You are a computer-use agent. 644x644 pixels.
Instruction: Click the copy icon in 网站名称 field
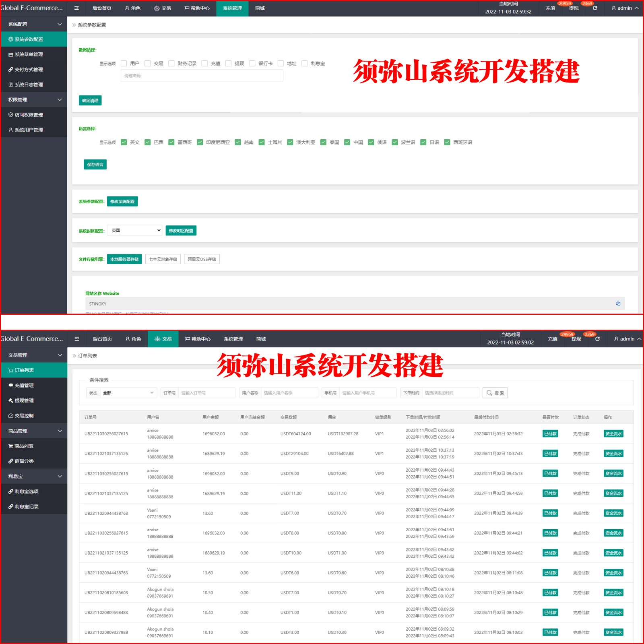point(618,304)
